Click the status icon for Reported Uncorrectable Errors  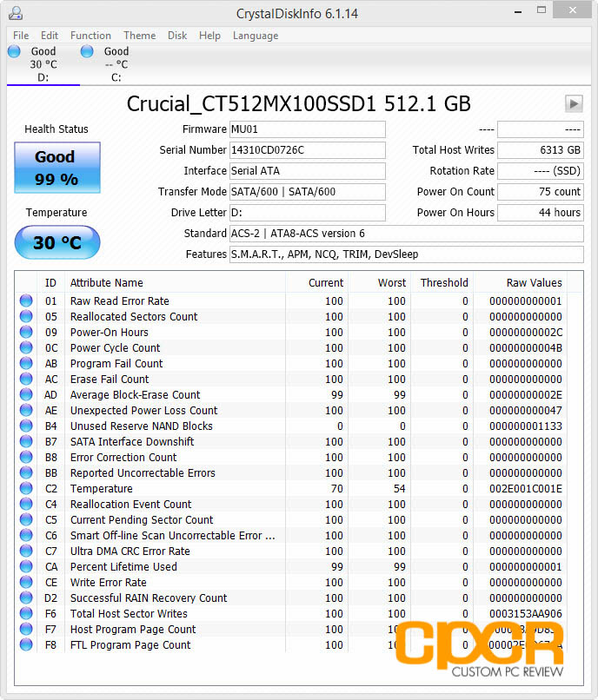click(26, 472)
